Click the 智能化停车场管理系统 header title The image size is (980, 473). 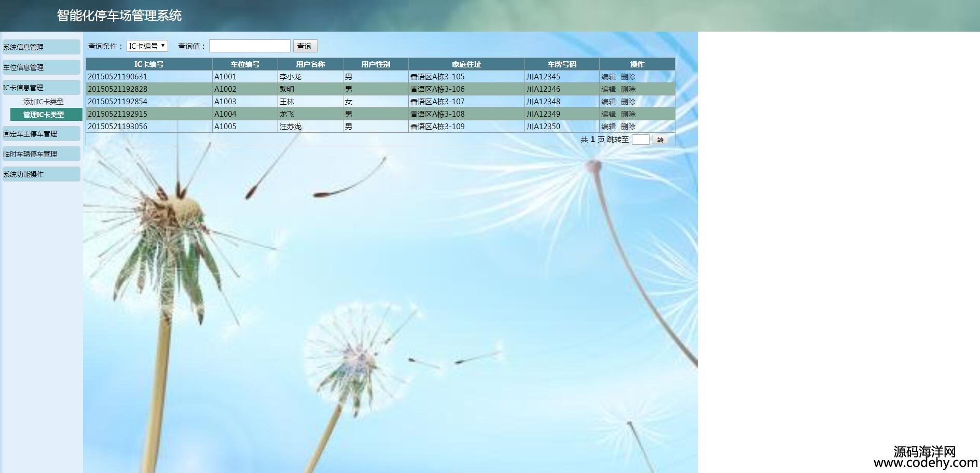tap(119, 16)
